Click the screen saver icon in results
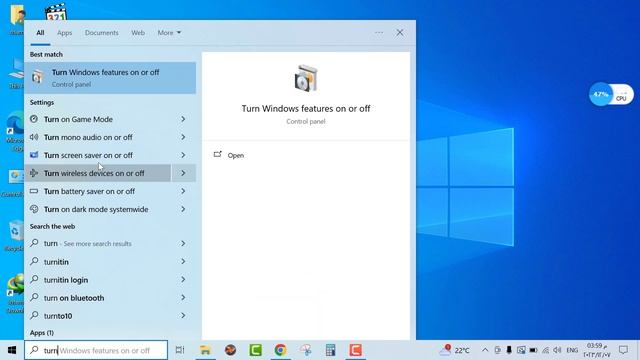Image resolution: width=640 pixels, height=360 pixels. (x=34, y=155)
